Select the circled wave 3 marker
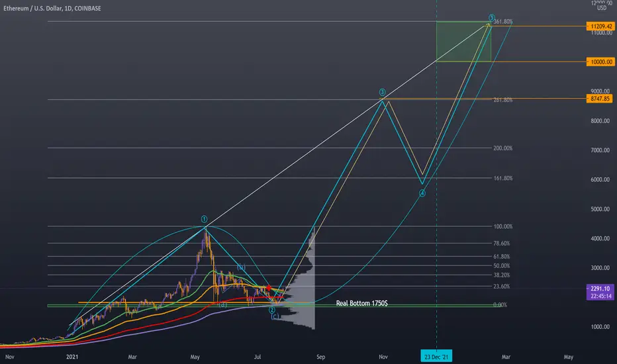The width and height of the screenshot is (617, 364). (x=382, y=92)
